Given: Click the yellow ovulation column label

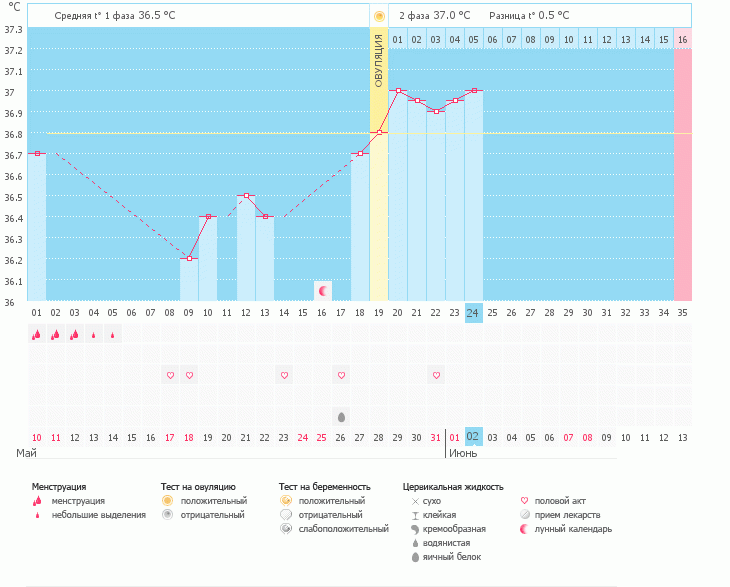Looking at the screenshot, I should [379, 60].
